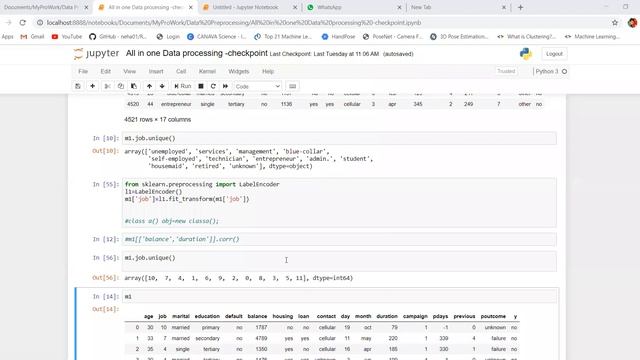The height and width of the screenshot is (360, 640).
Task: Restart kernel and run all cells icon
Action: pos(225,86)
